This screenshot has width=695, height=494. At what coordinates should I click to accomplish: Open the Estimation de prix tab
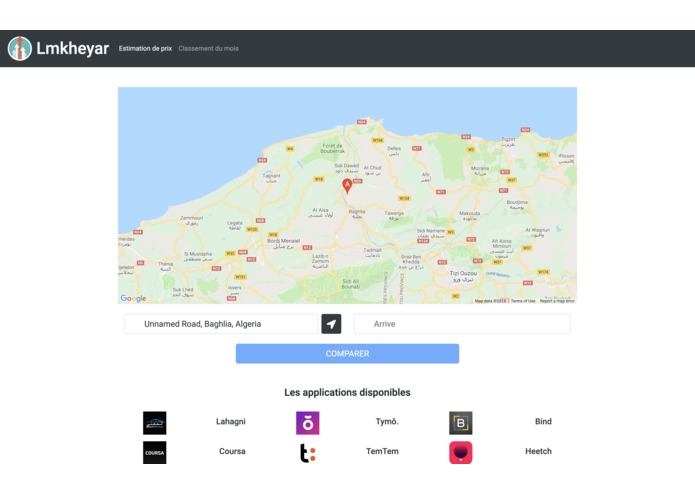pyautogui.click(x=145, y=48)
